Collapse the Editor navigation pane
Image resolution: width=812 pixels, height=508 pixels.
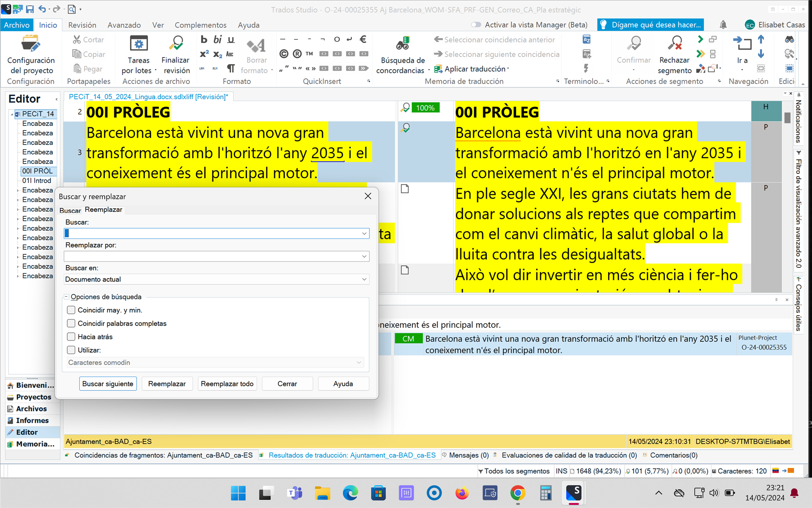pyautogui.click(x=56, y=99)
